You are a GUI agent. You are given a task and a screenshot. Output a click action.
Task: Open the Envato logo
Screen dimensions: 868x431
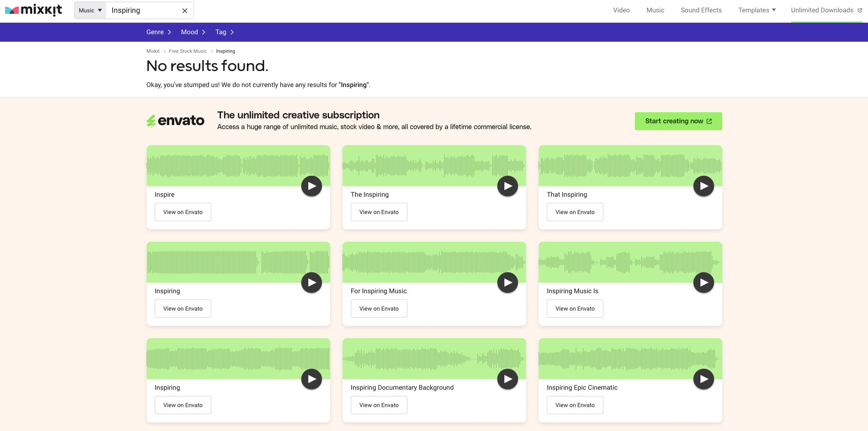(x=175, y=121)
